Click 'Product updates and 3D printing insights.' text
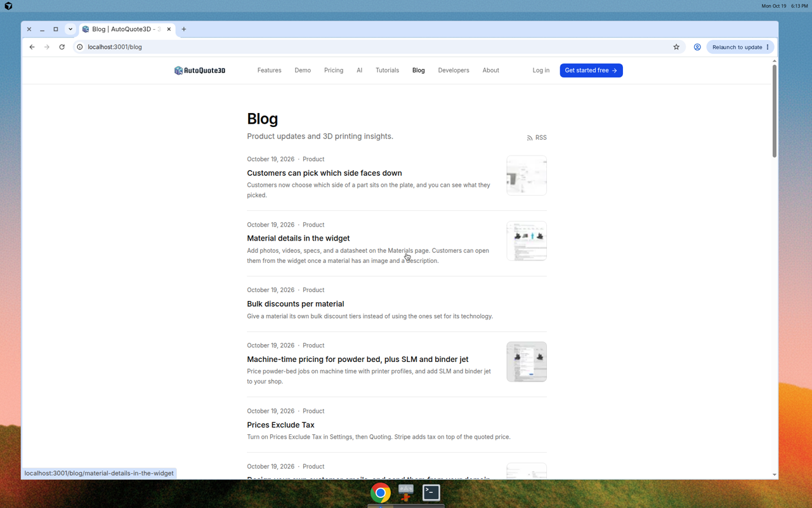812x508 pixels. point(320,137)
